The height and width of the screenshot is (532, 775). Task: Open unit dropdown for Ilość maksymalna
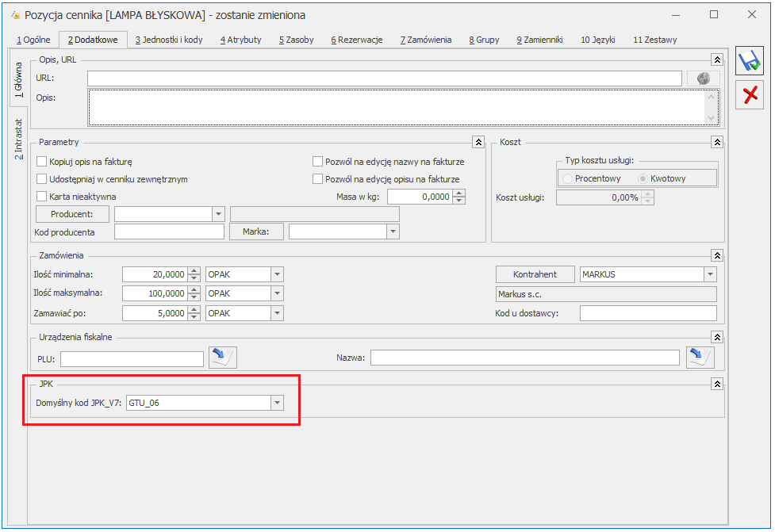click(278, 293)
